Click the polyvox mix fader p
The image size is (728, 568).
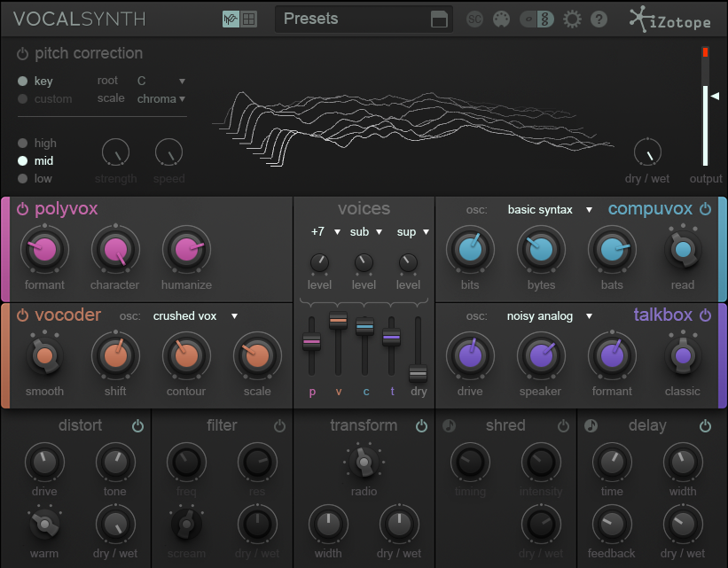pyautogui.click(x=311, y=342)
